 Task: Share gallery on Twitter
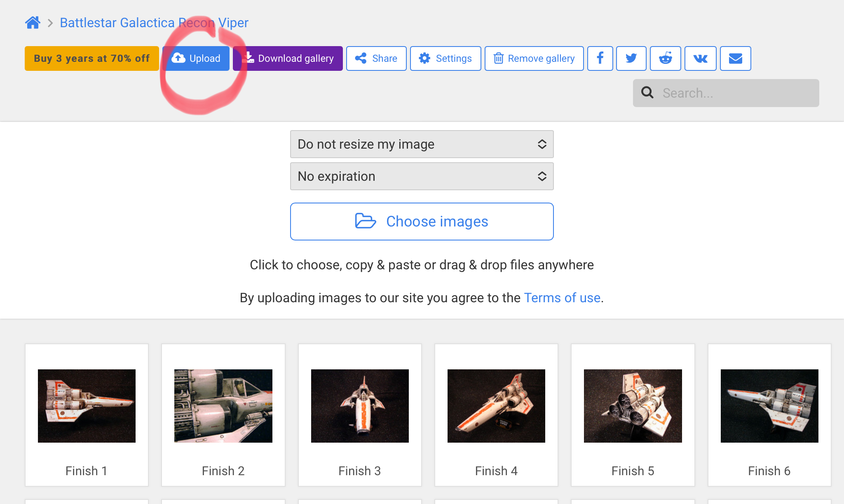coord(631,58)
